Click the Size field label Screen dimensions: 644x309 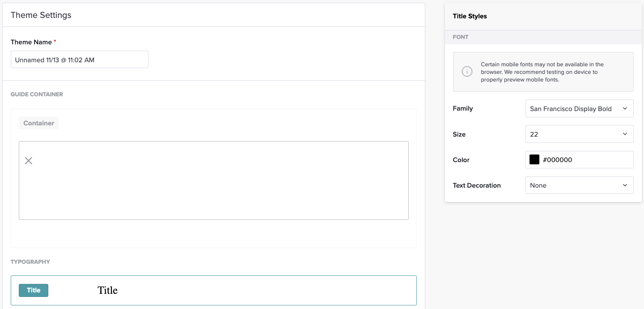coord(459,134)
